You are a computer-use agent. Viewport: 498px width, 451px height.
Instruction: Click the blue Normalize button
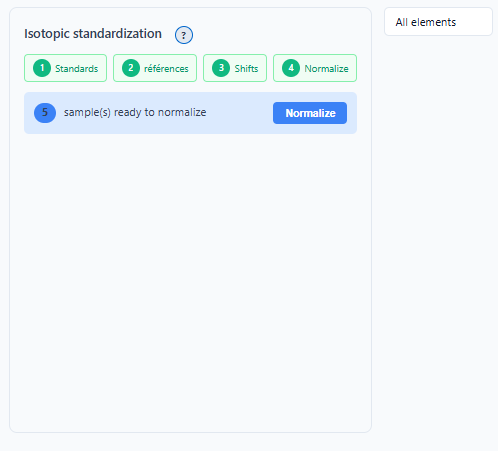[310, 113]
